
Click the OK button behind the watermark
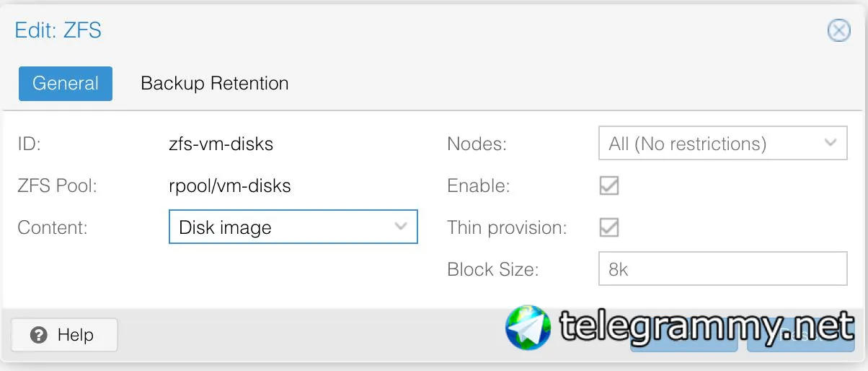(x=683, y=346)
